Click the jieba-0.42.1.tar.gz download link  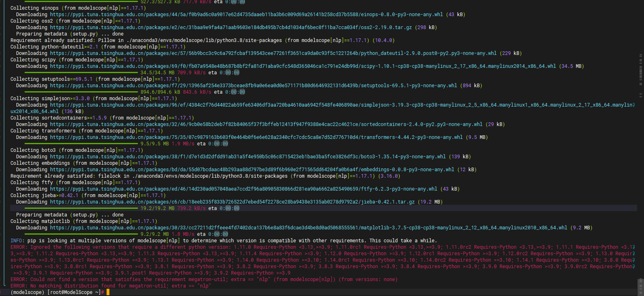[x=232, y=202]
